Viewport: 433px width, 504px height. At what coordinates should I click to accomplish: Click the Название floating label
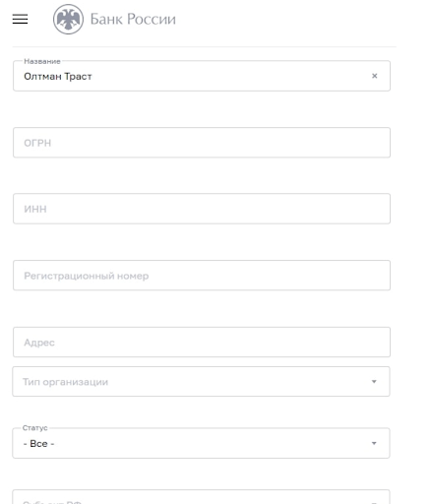[42, 61]
